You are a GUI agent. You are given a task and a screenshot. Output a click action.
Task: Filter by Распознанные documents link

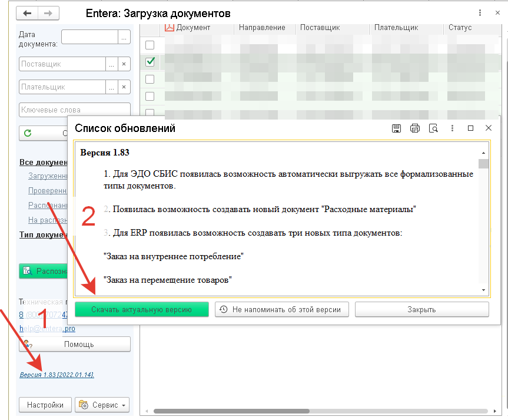(x=48, y=206)
